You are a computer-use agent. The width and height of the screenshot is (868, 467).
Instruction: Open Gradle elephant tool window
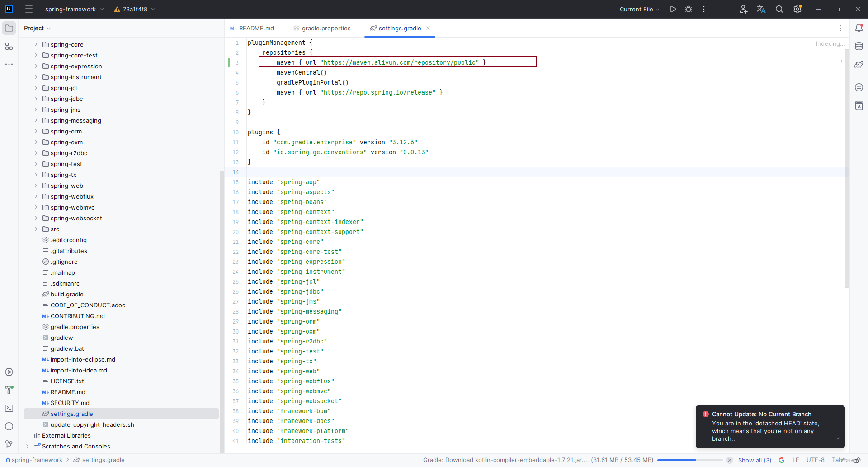[x=859, y=65]
